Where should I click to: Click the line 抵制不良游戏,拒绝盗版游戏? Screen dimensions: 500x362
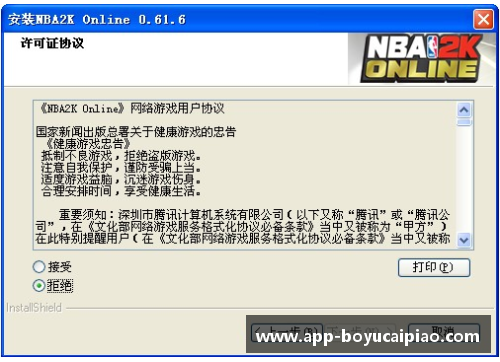point(121,156)
